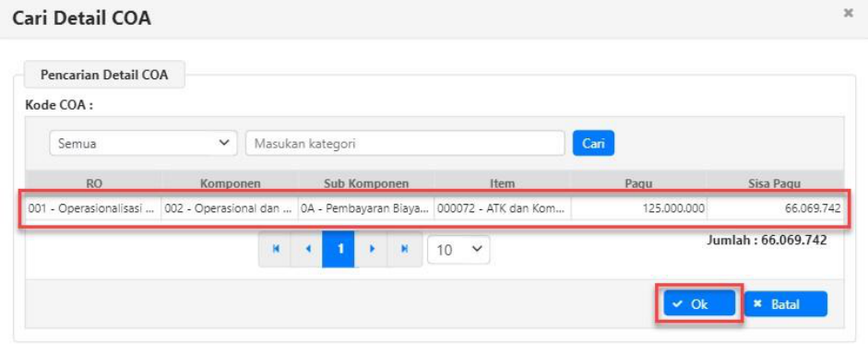Sort by the Sub Komponen column header
This screenshot has width=868, height=354.
[366, 183]
